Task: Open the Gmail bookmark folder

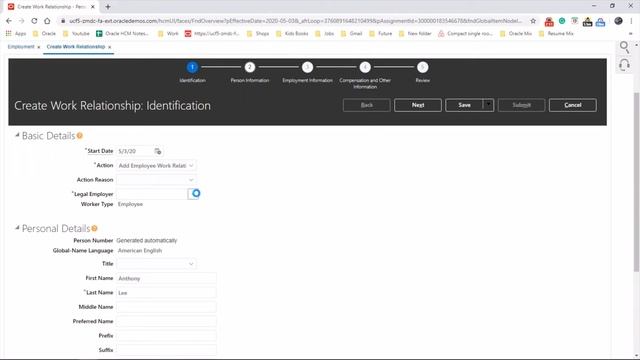Action: [x=351, y=33]
